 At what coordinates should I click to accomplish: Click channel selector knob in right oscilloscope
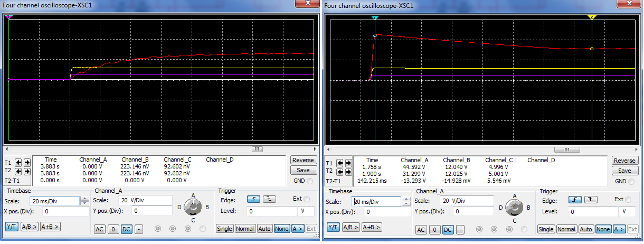click(x=515, y=207)
